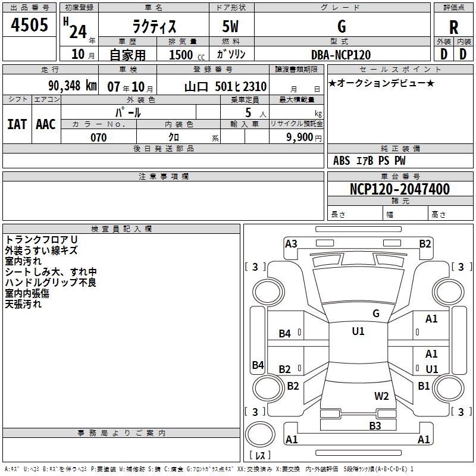476x476 pixels.
Task: Select the note シートしみ大、すれ中
Action: tap(51, 272)
